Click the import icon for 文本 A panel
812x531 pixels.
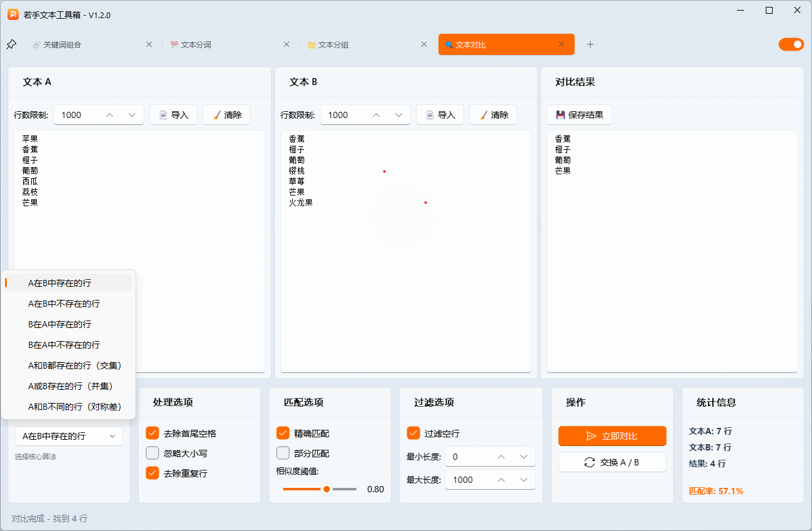point(162,114)
